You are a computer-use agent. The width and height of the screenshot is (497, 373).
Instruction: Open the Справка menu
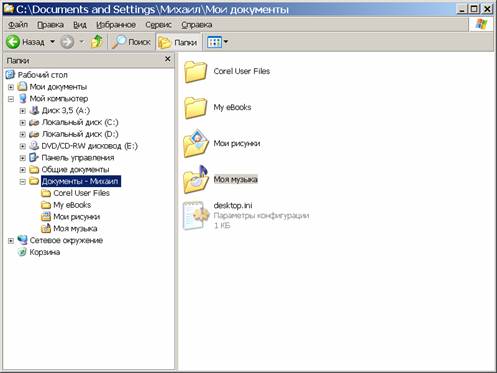coord(197,25)
